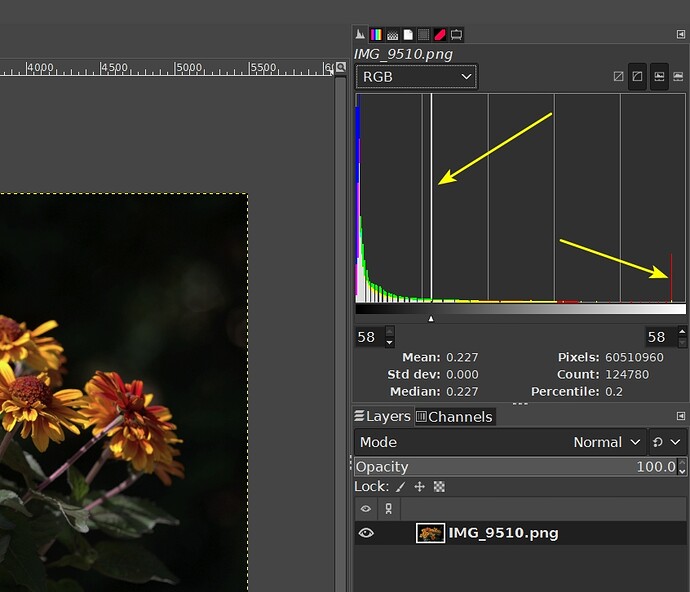Image resolution: width=690 pixels, height=592 pixels.
Task: Click the layer Opacity slider
Action: tap(510, 467)
